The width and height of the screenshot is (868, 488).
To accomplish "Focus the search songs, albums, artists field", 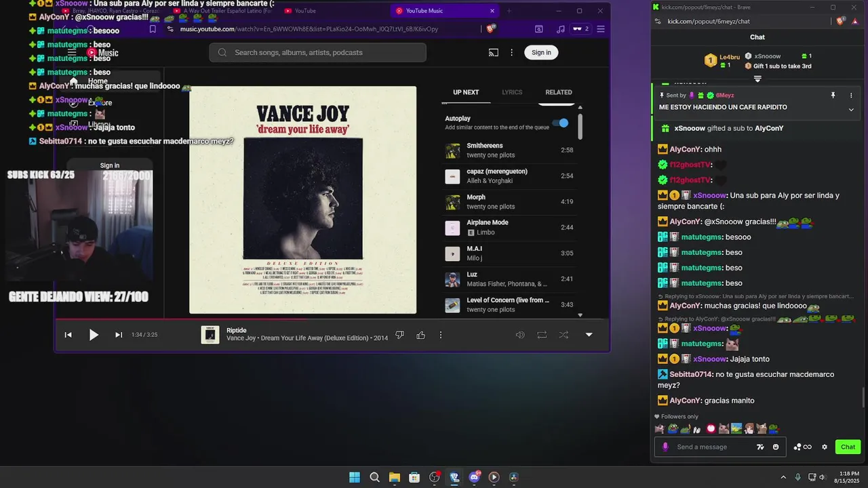I will [317, 52].
